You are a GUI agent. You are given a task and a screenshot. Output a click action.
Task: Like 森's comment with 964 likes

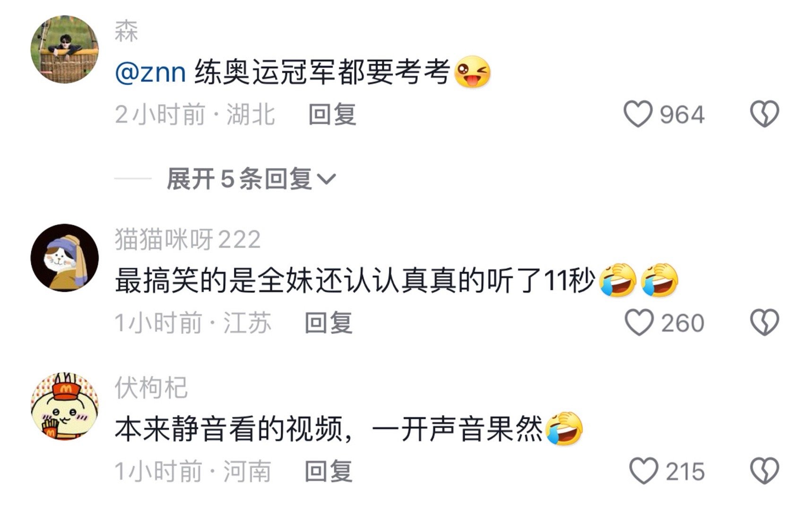[638, 114]
